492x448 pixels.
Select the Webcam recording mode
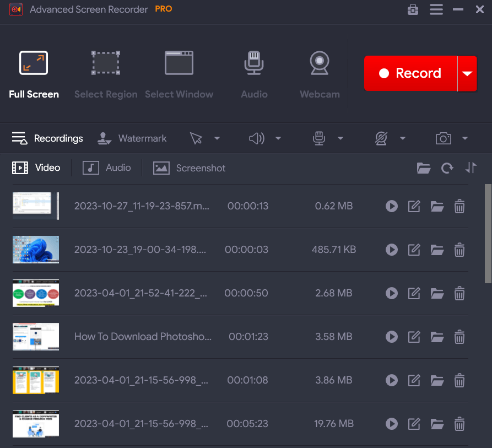coord(320,74)
